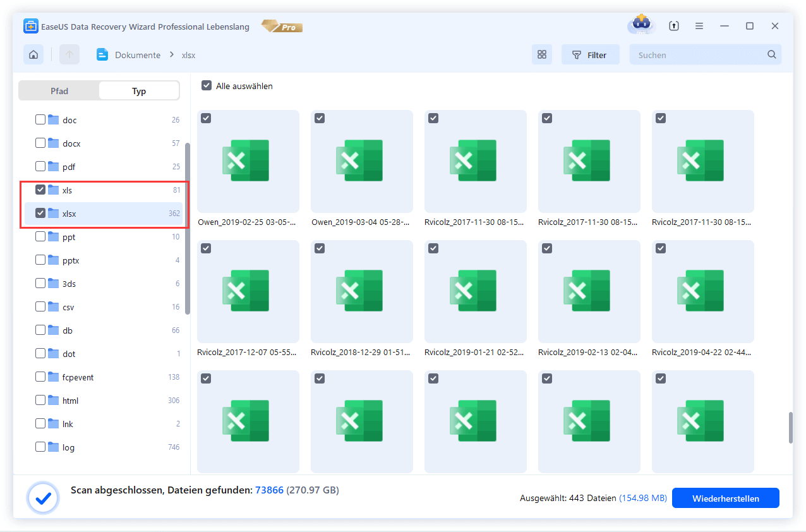Click the upload/update icon in title bar

tap(674, 26)
